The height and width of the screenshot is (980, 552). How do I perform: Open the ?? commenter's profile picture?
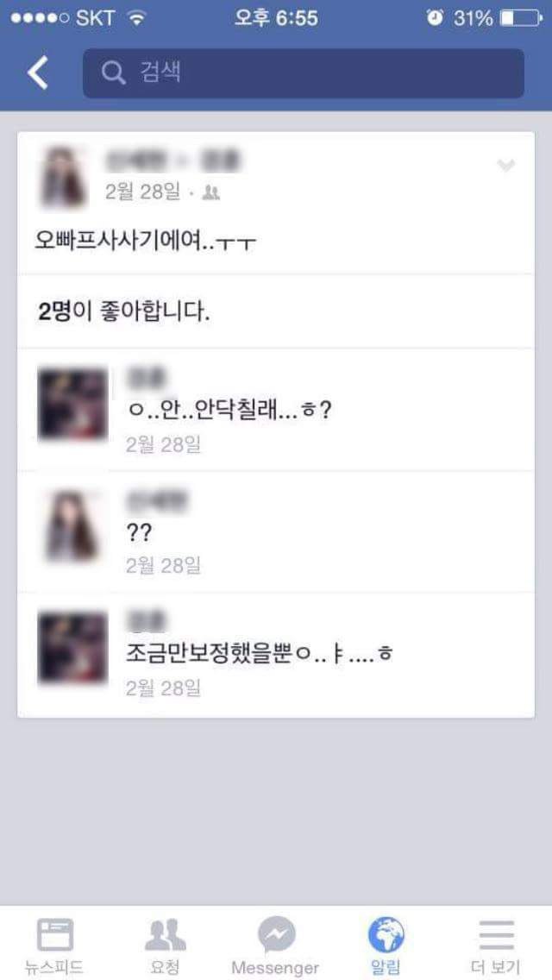pyautogui.click(x=72, y=525)
